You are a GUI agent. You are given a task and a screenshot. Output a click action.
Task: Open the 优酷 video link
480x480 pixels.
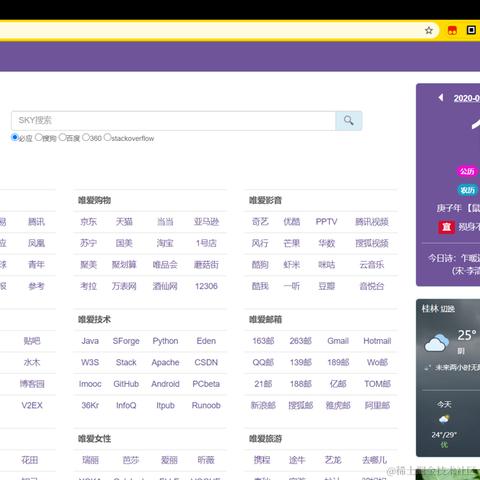coord(292,222)
